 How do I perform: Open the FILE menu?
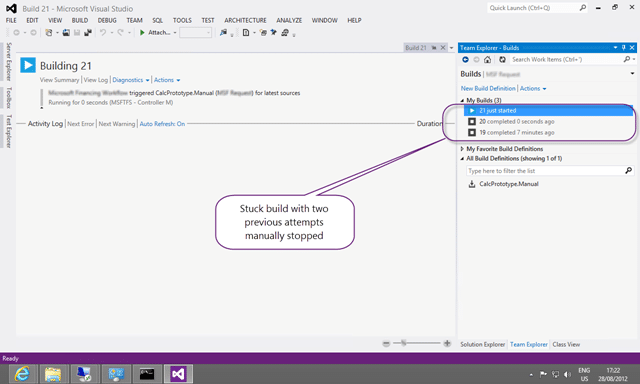click(x=11, y=20)
